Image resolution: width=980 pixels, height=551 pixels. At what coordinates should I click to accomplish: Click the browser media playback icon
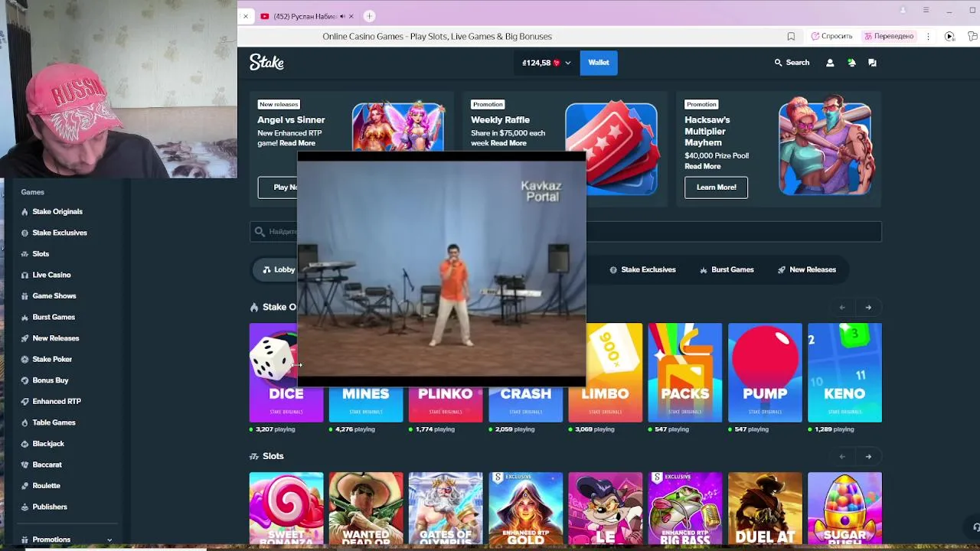coord(949,36)
